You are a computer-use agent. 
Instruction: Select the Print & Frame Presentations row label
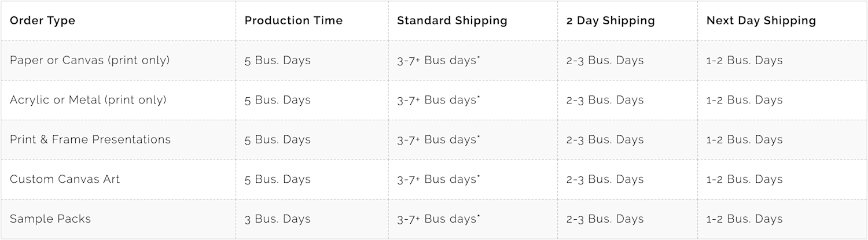[x=90, y=139]
